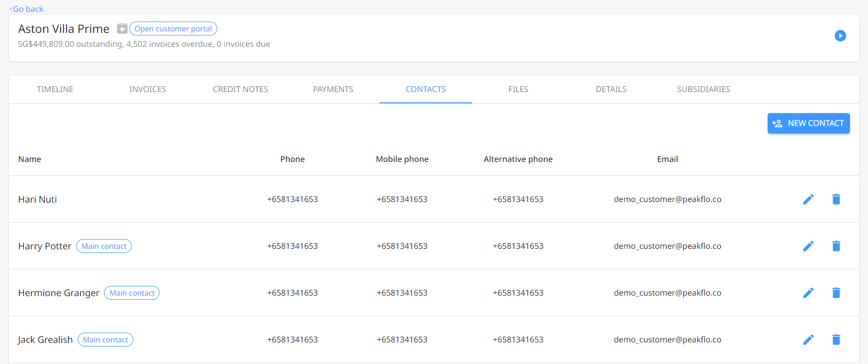Click Hari Nuti's email address
The width and height of the screenshot is (868, 364).
coord(667,199)
